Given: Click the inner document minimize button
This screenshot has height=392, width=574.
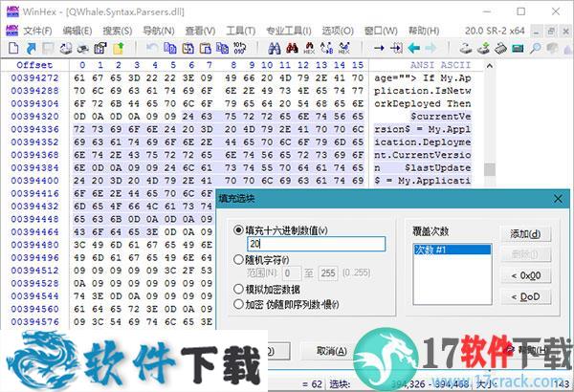Looking at the screenshot, I should point(537,32).
